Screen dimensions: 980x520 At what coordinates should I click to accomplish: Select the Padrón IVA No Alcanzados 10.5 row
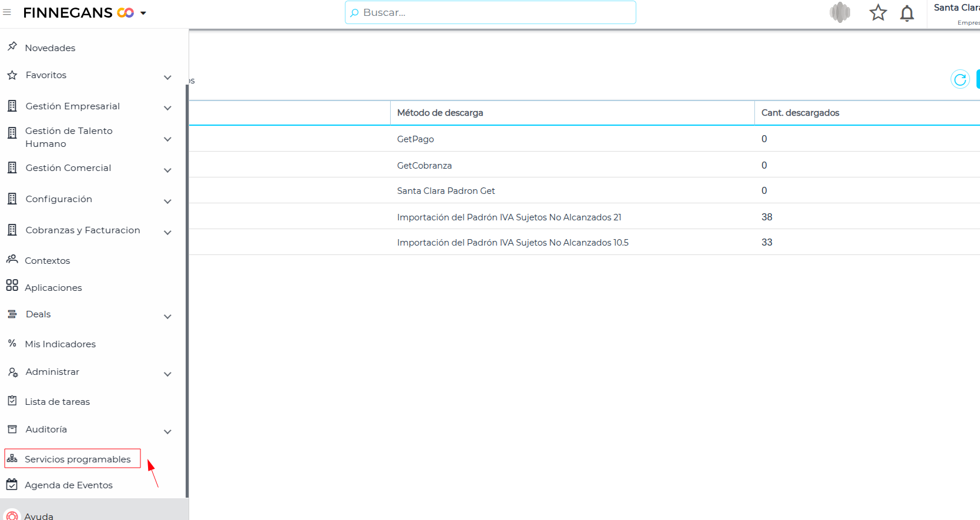[x=585, y=242]
